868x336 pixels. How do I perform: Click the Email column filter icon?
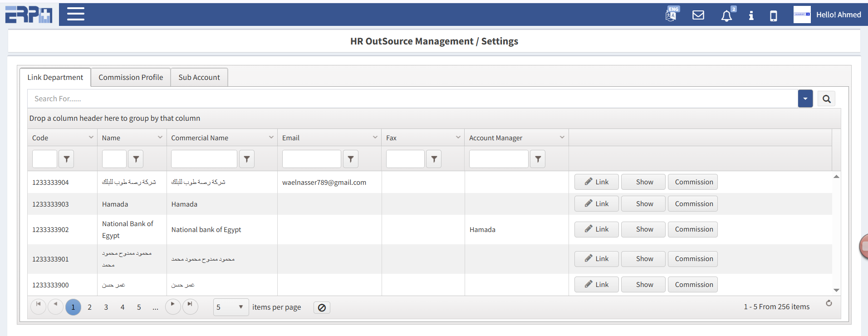pyautogui.click(x=351, y=159)
